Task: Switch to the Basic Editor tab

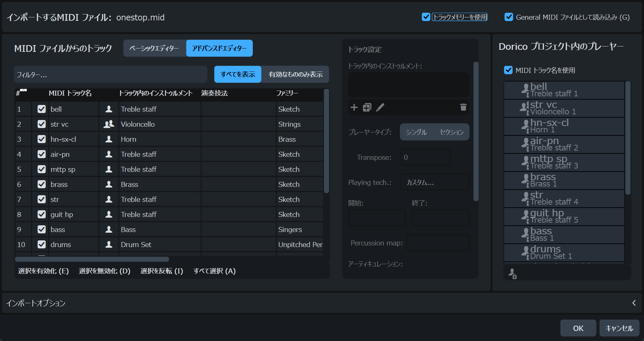Action: tap(154, 48)
